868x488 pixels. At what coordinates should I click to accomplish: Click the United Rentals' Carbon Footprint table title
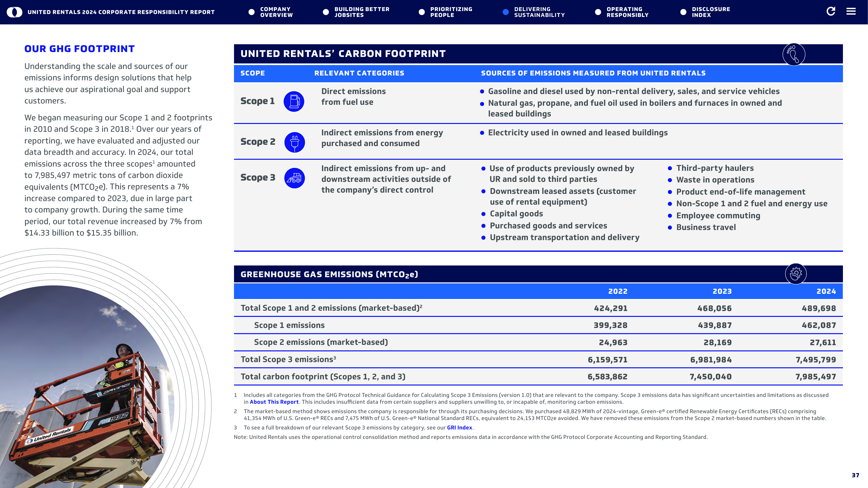(x=343, y=54)
